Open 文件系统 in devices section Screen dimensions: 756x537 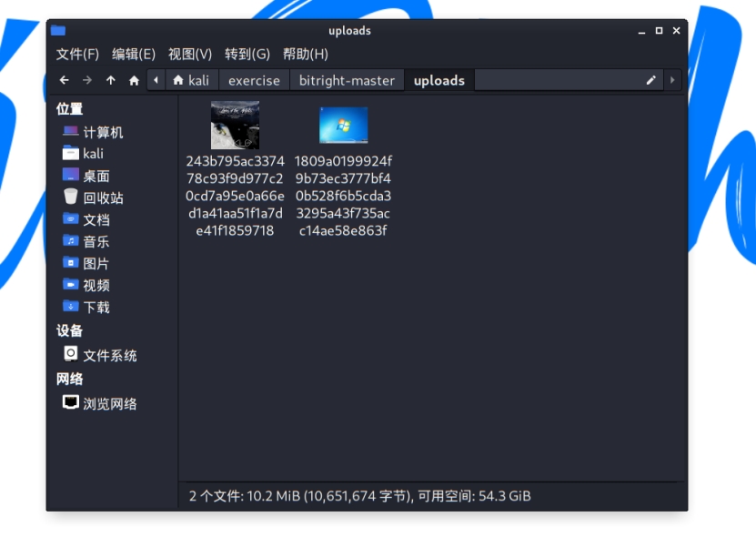109,355
